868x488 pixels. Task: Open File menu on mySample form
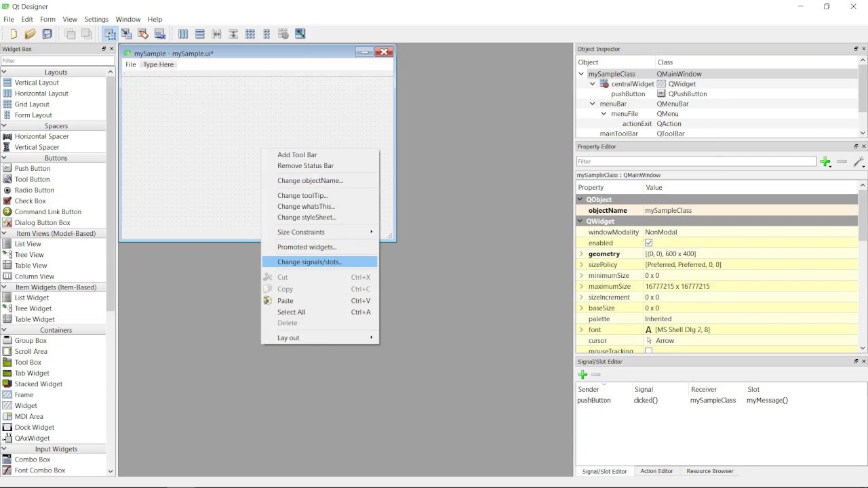tap(131, 64)
